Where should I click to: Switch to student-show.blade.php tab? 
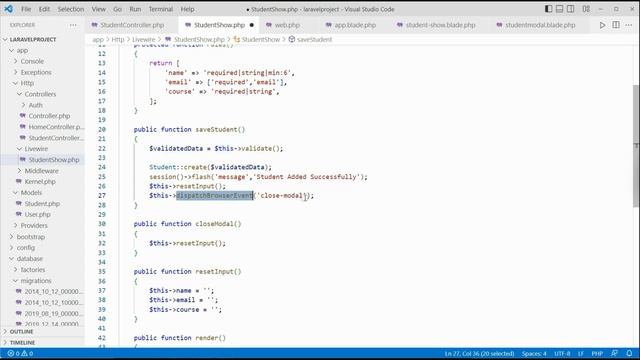(440, 25)
